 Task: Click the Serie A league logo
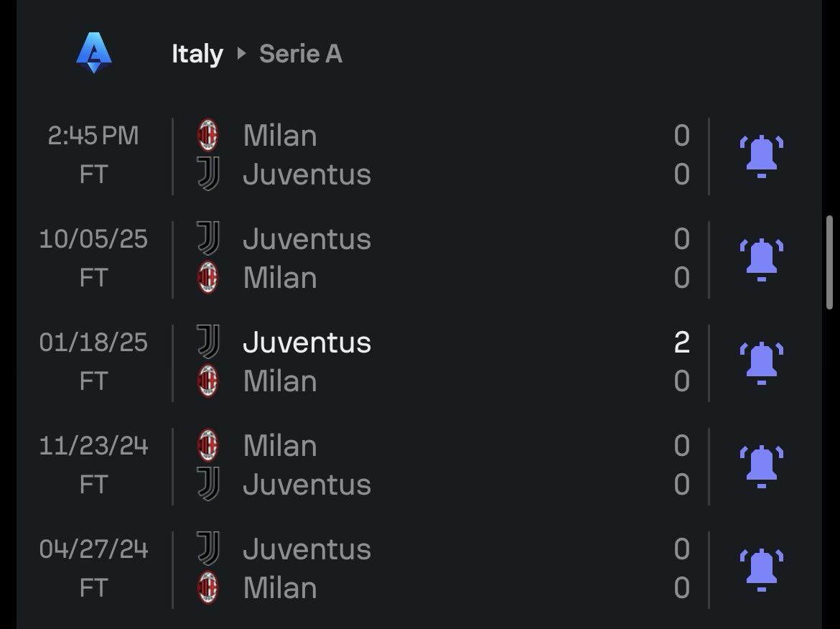(94, 52)
